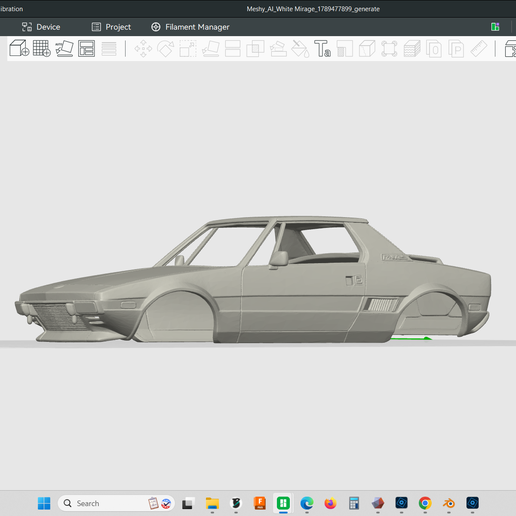Click the green icon in the tab bar

pos(495,27)
